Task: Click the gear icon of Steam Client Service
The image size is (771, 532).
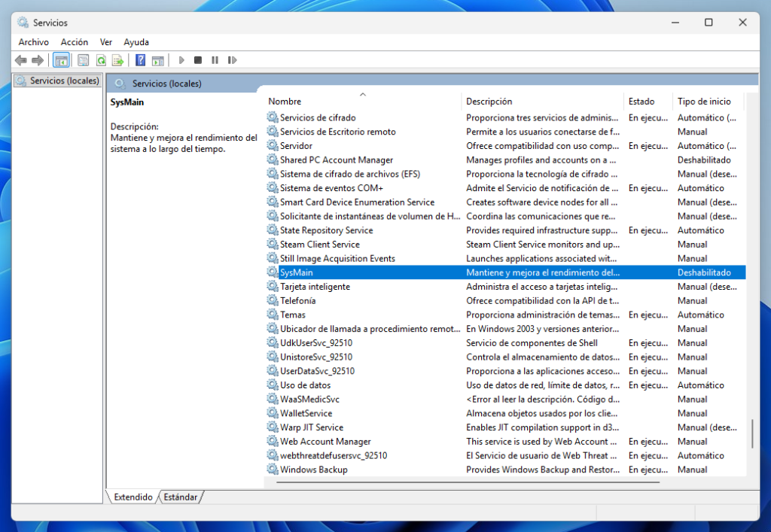Action: coord(273,244)
